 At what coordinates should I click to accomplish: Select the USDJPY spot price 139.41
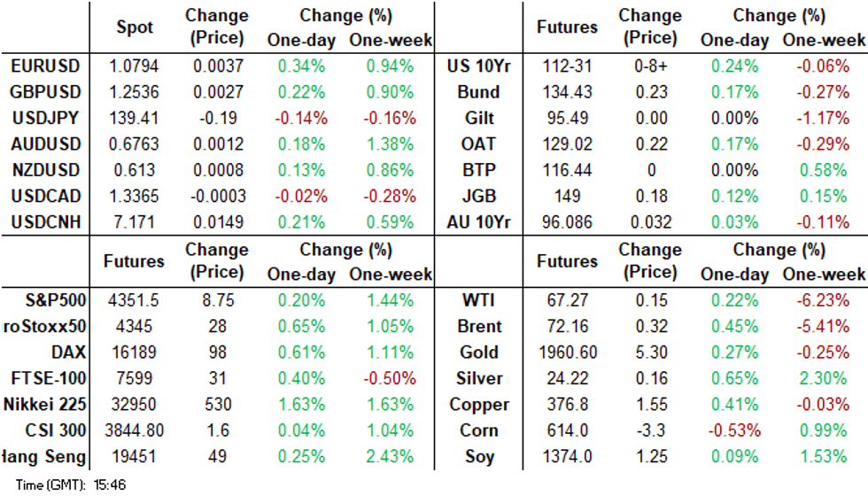tap(134, 118)
